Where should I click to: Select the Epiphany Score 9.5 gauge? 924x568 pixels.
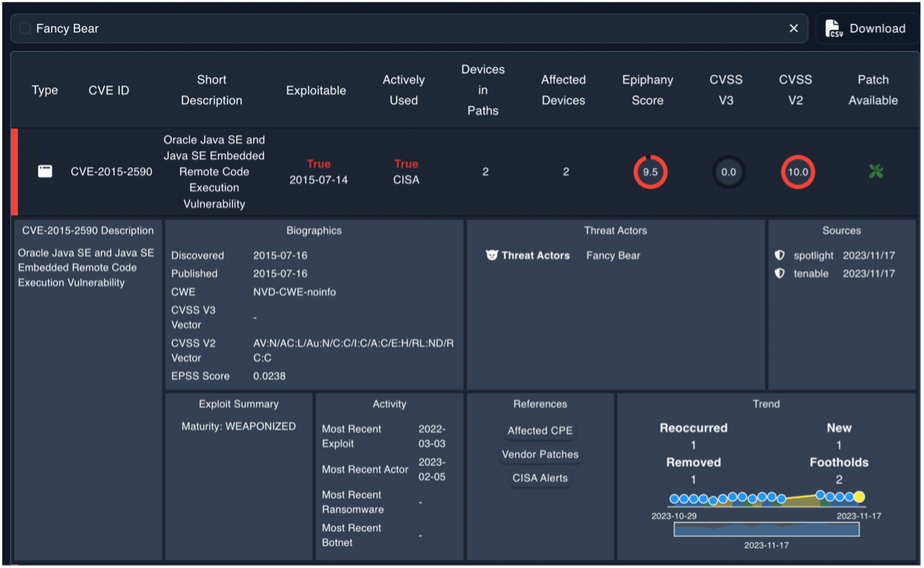pyautogui.click(x=650, y=172)
